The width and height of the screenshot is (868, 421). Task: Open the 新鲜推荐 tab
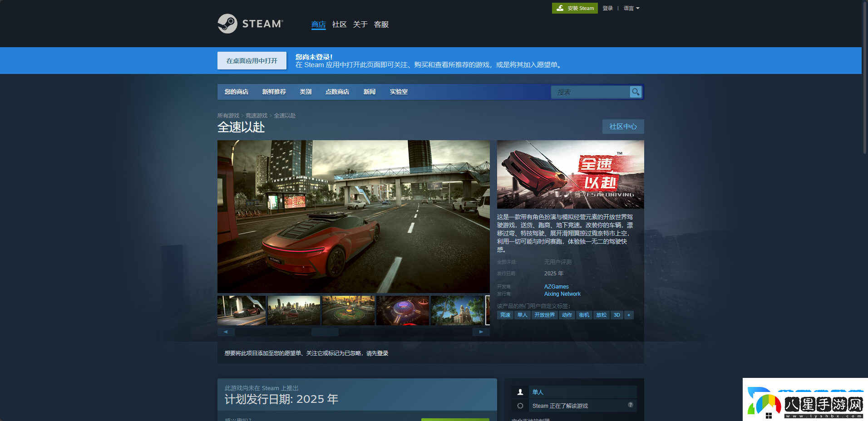coord(274,92)
